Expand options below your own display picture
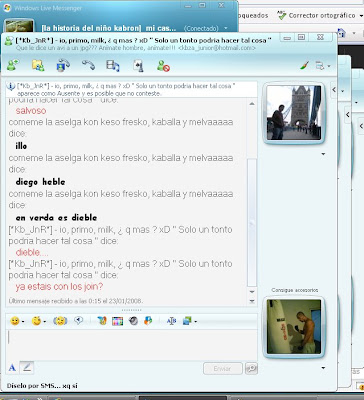This screenshot has height=400, width=364. pyautogui.click(x=323, y=368)
